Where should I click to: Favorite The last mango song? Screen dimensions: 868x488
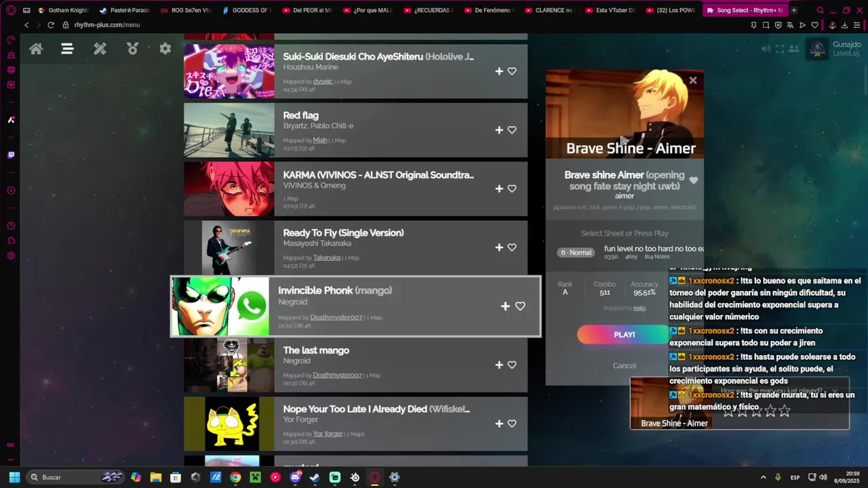512,365
